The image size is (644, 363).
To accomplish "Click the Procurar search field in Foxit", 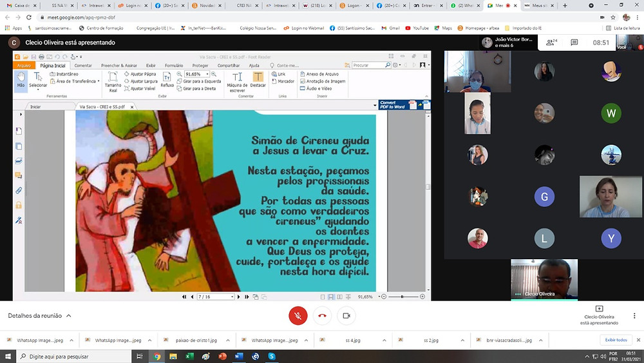I will 368,65.
